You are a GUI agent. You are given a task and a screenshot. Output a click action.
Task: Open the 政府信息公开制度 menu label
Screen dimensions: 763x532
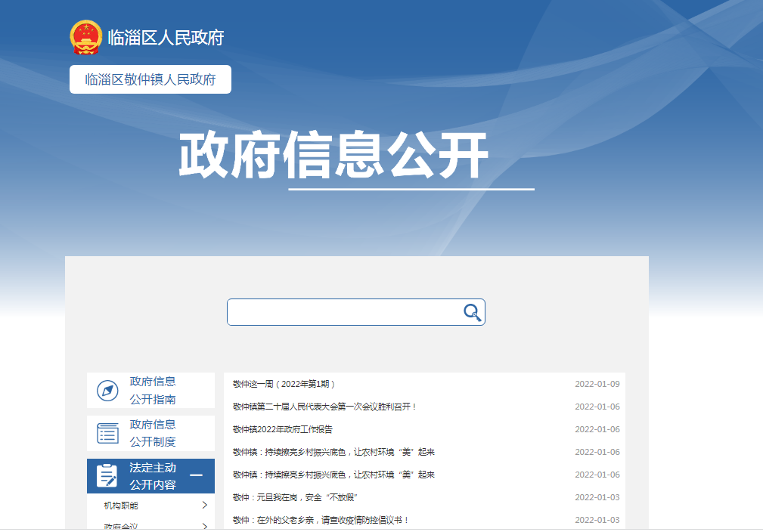153,434
